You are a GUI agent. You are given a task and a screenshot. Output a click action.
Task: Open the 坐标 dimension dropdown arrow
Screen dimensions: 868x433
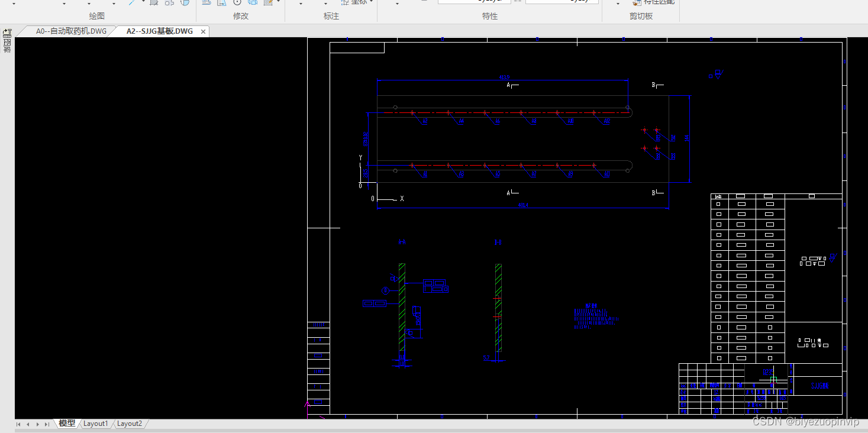point(371,2)
